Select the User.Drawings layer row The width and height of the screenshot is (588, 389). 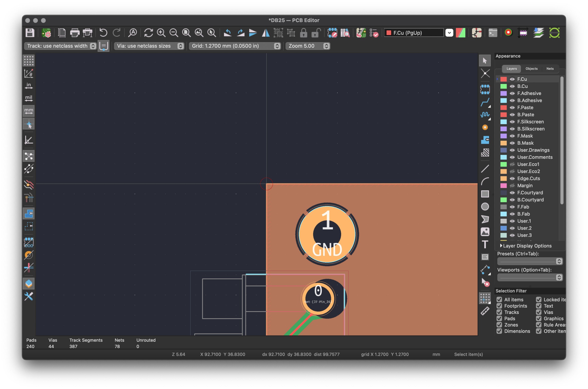(528, 150)
